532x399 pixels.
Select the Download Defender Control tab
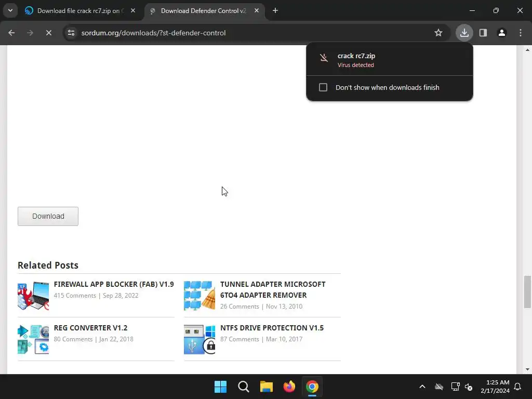204,11
